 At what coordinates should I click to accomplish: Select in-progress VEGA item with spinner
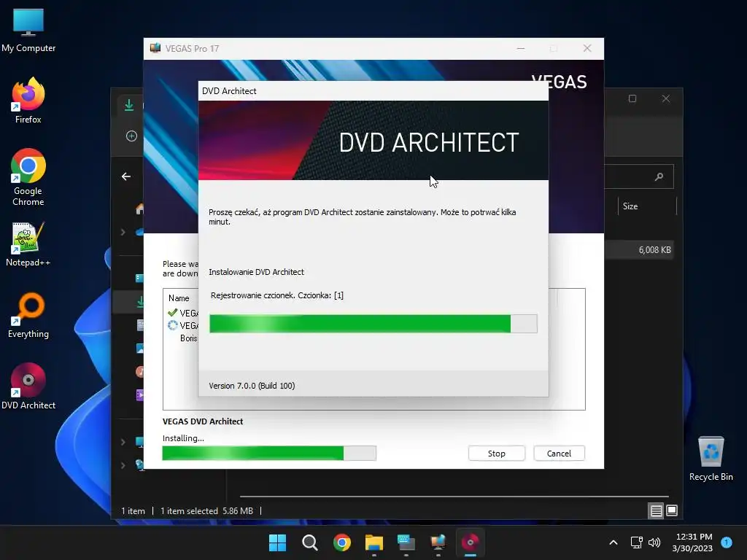(183, 326)
